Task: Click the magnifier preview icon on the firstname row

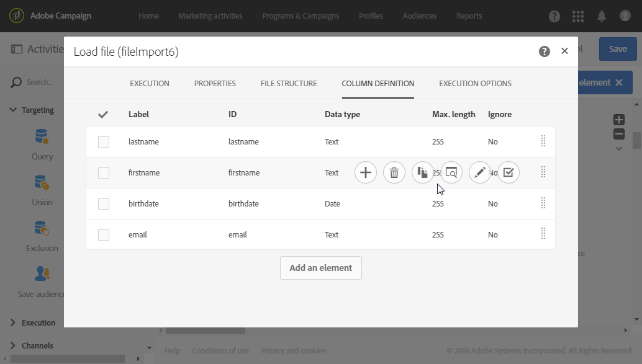Action: click(451, 173)
